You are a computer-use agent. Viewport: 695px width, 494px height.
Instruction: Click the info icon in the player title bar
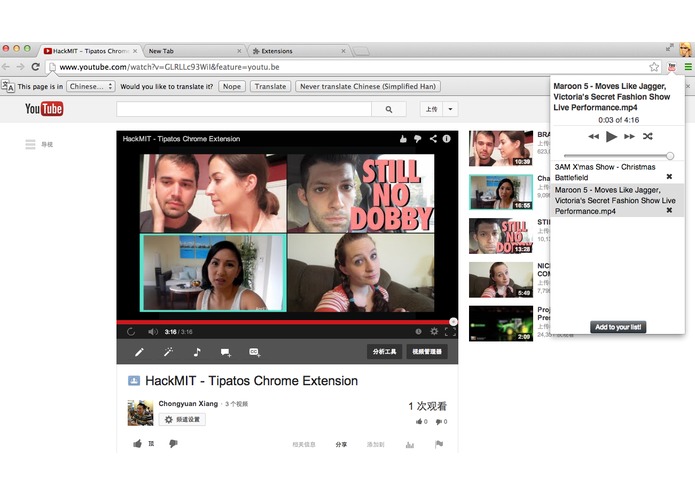click(x=447, y=139)
